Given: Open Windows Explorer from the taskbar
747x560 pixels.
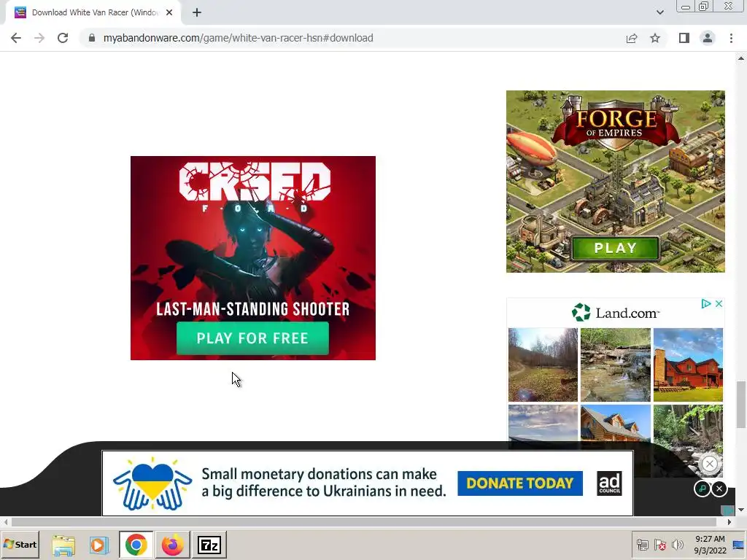Looking at the screenshot, I should pyautogui.click(x=63, y=545).
